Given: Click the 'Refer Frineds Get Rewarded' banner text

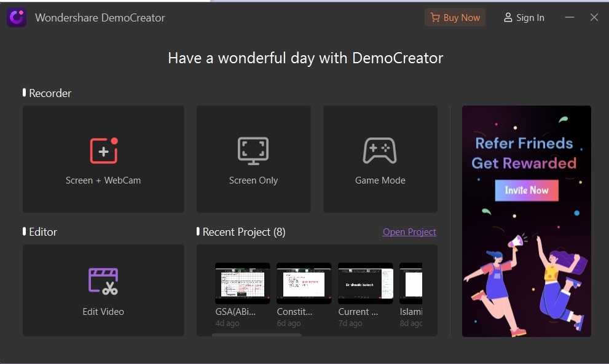Looking at the screenshot, I should (524, 153).
